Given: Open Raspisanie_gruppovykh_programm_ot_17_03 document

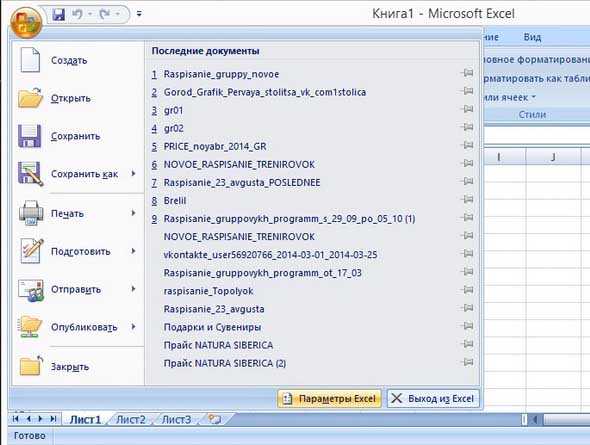Looking at the screenshot, I should point(262,273).
